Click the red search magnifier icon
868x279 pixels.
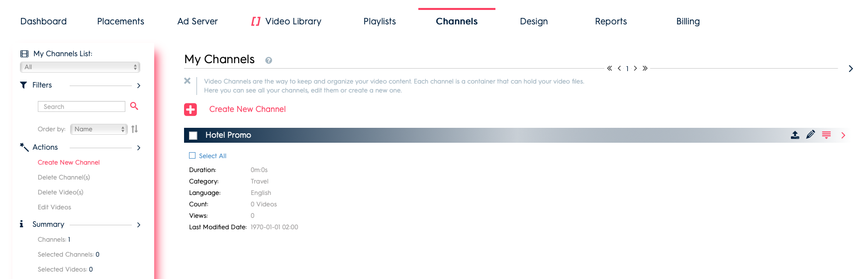(134, 106)
